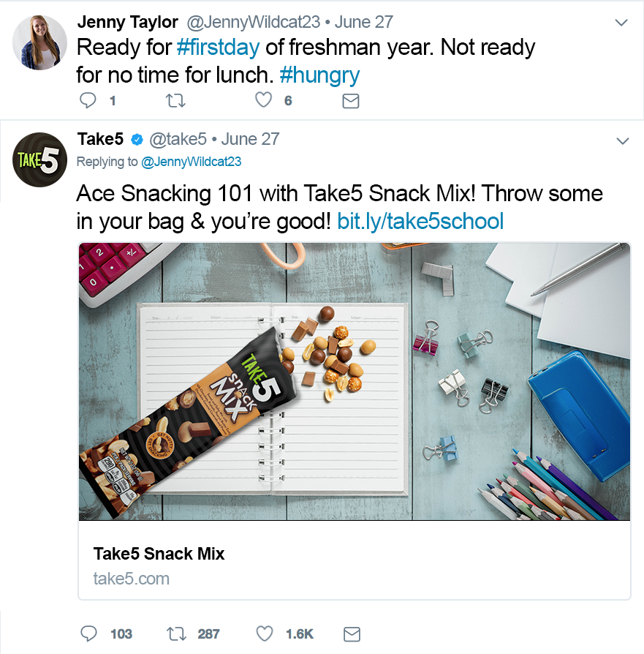Screen dimensions: 644x654
Task: Open the #hungry hashtag
Action: tap(319, 75)
